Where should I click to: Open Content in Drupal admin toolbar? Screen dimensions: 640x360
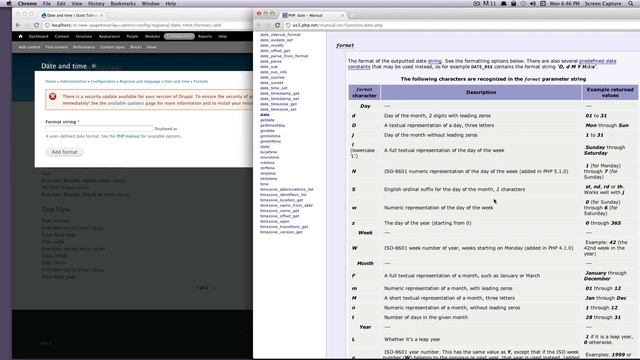62,36
